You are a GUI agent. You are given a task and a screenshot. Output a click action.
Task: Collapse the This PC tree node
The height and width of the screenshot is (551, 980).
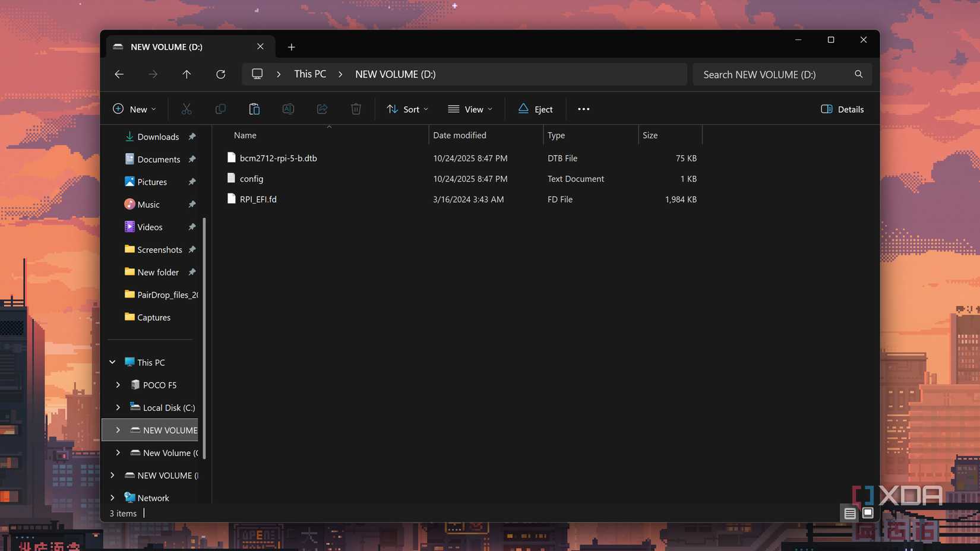point(112,362)
